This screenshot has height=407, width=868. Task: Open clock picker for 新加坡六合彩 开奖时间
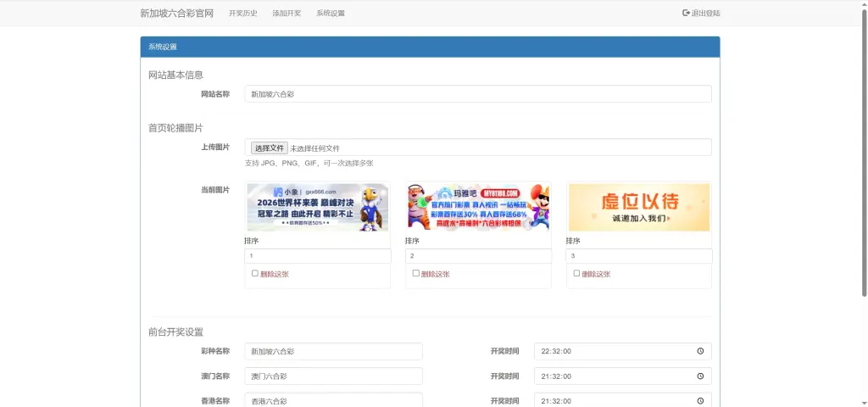tap(700, 351)
